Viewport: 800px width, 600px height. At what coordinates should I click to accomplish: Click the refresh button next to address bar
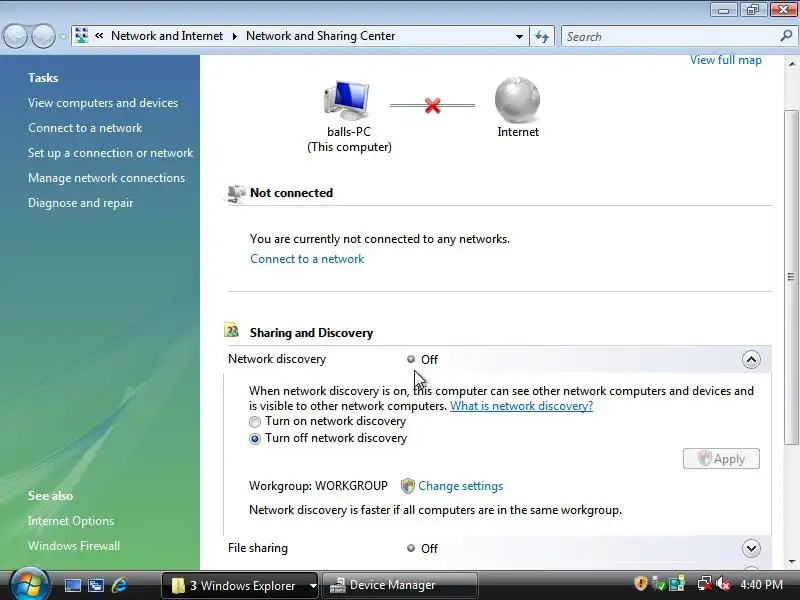click(x=542, y=36)
